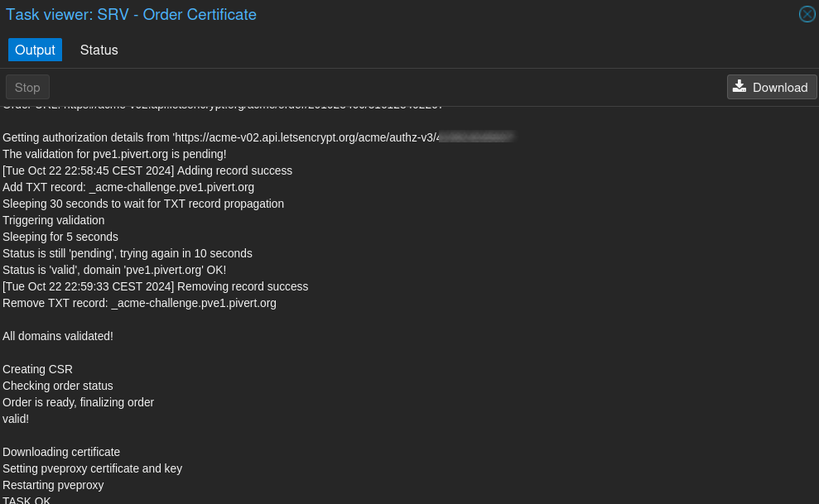The width and height of the screenshot is (819, 504).
Task: Click the 'Restarting pveproxy' log line
Action: (53, 485)
